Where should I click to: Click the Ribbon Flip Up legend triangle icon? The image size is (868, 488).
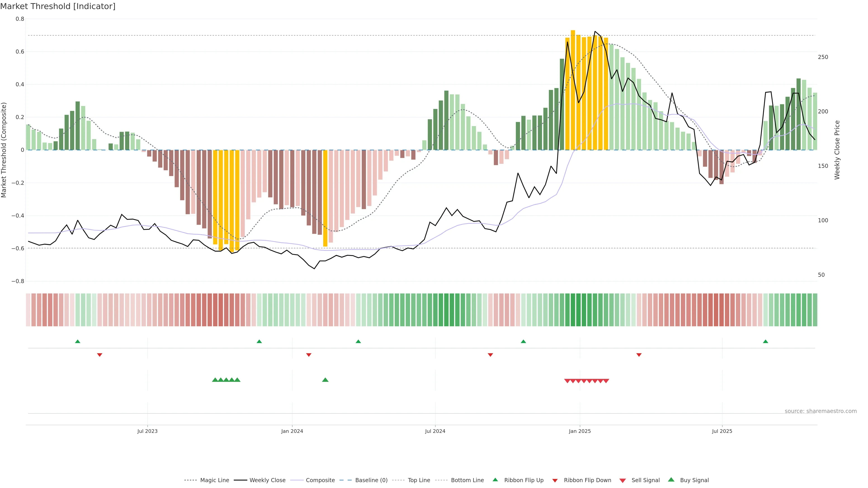click(x=495, y=480)
